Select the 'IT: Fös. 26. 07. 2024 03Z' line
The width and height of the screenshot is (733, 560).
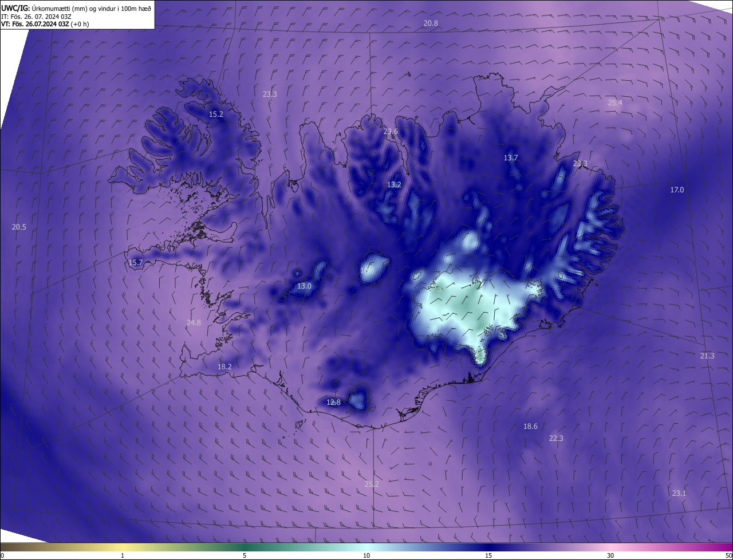(36, 16)
